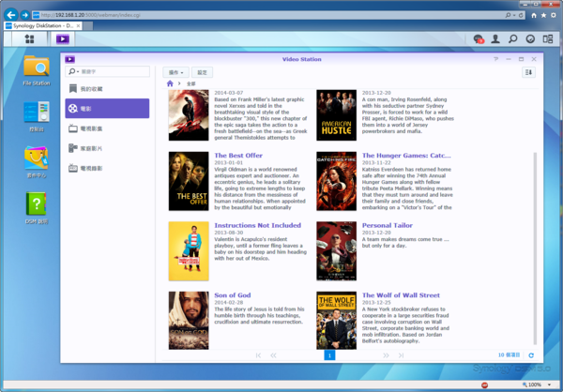Click the home icon in breadcrumb

coord(170,84)
